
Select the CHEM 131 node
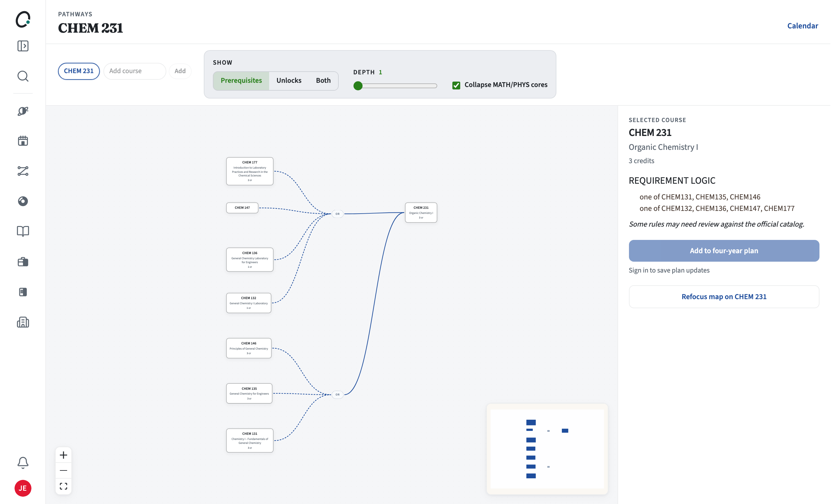250,441
